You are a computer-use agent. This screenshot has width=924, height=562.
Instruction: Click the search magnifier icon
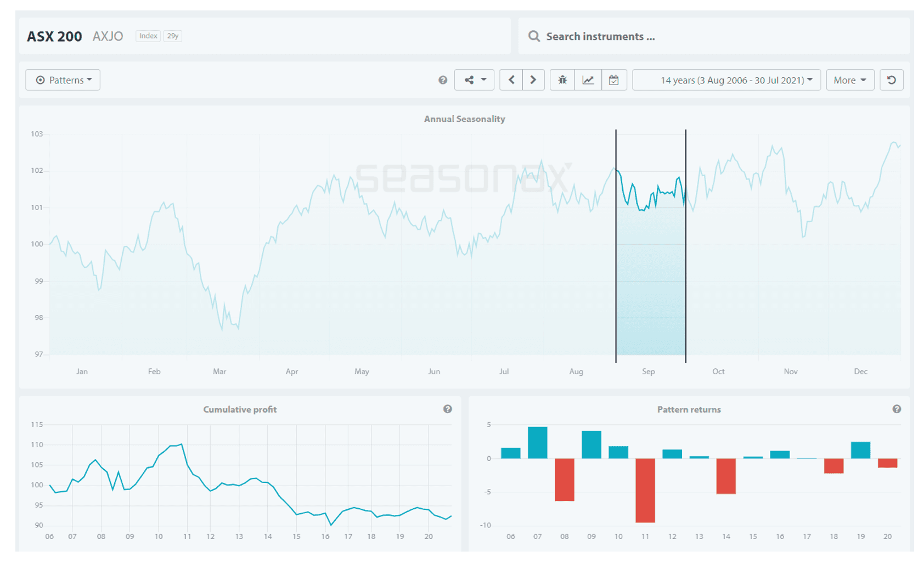click(534, 36)
